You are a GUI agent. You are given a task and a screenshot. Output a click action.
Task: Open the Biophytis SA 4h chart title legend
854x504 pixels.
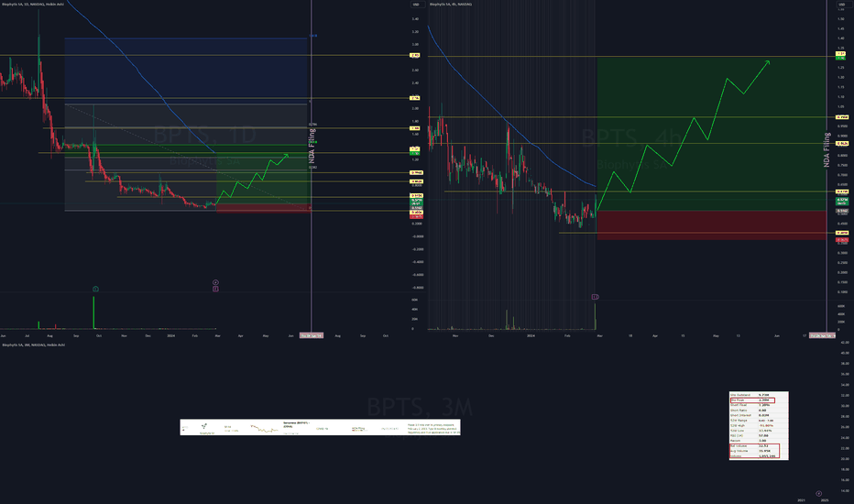click(x=451, y=5)
